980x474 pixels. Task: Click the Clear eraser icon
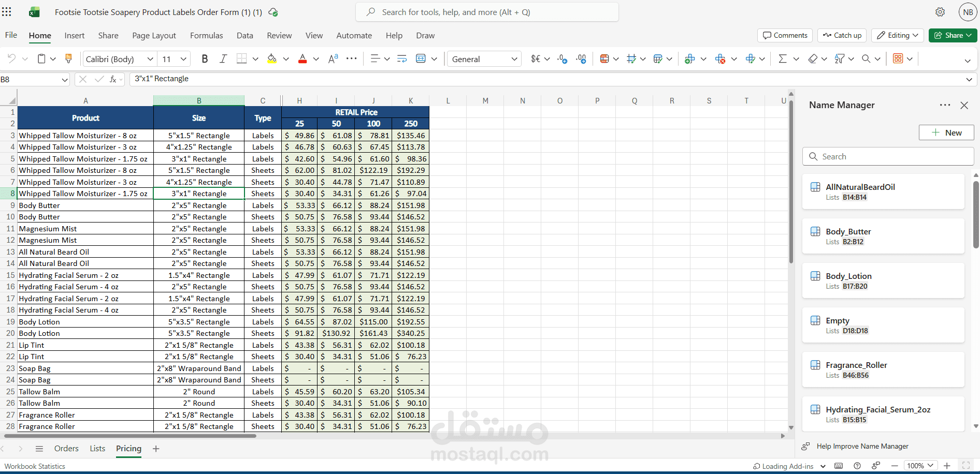pyautogui.click(x=813, y=59)
